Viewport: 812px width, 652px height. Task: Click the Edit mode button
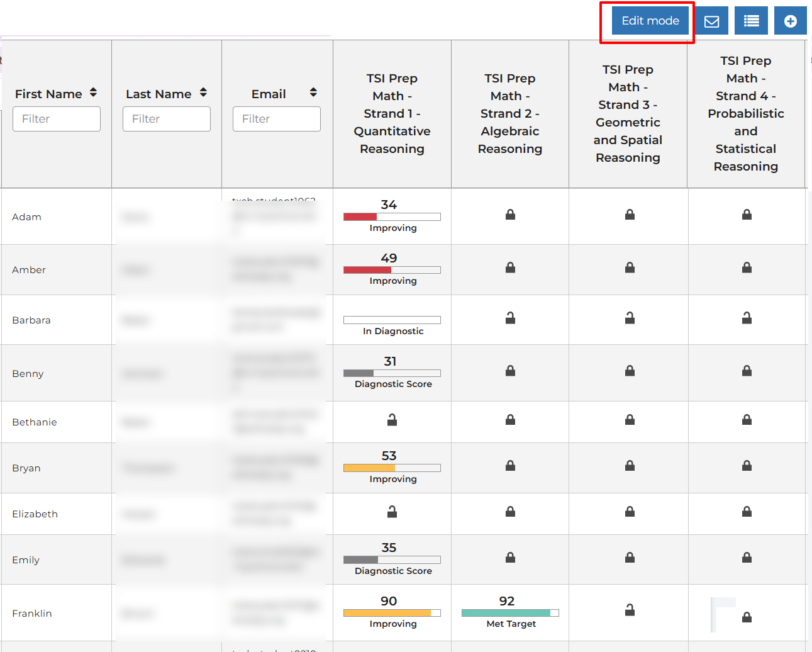650,21
